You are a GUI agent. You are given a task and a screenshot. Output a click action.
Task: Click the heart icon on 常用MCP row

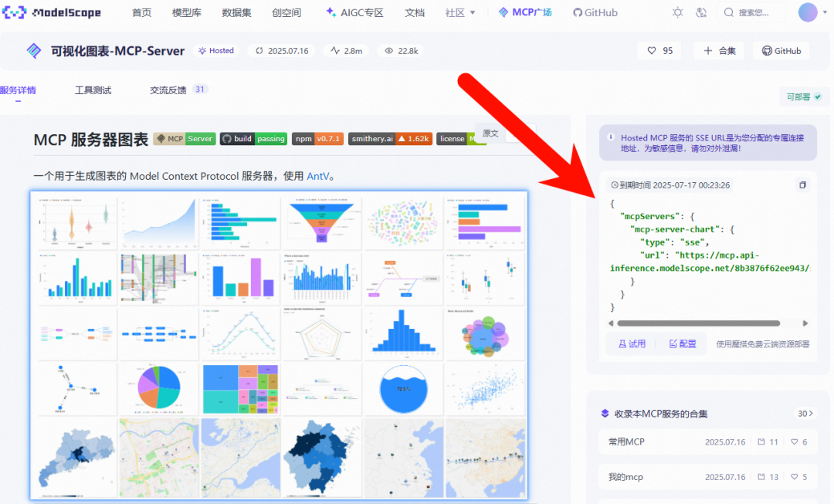point(794,441)
